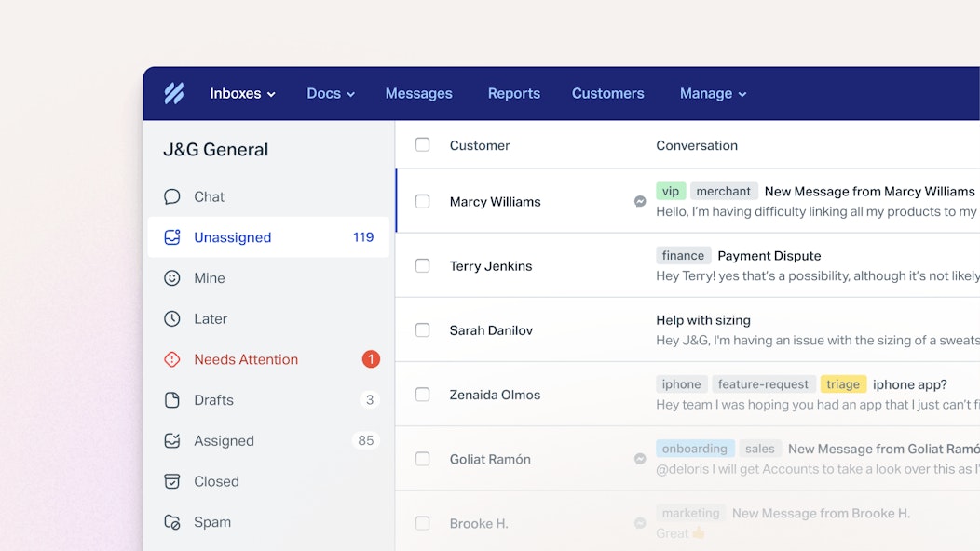Open Terry Jenkins' Payment Dispute conversation
The width and height of the screenshot is (980, 551).
[769, 255]
